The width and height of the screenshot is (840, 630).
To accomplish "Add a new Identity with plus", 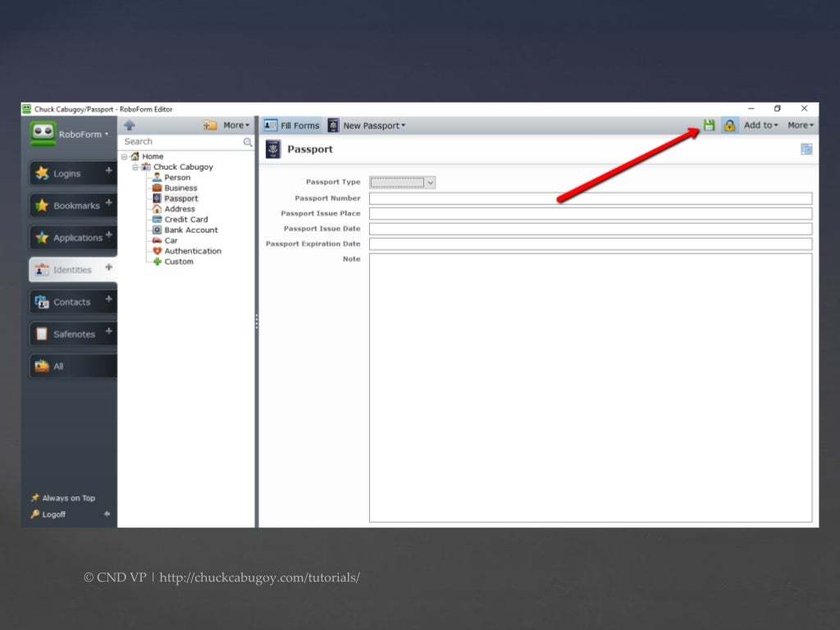I will pyautogui.click(x=109, y=267).
